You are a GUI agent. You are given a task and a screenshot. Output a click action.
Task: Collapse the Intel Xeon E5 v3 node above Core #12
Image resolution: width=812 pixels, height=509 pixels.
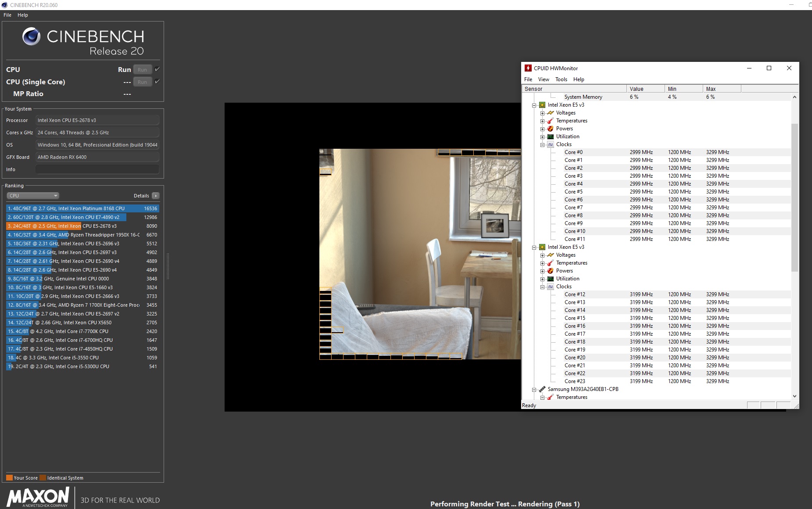(534, 247)
